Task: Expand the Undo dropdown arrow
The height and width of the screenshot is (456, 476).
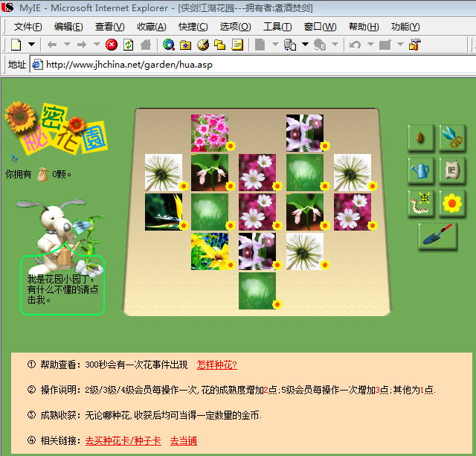Action: (370, 45)
